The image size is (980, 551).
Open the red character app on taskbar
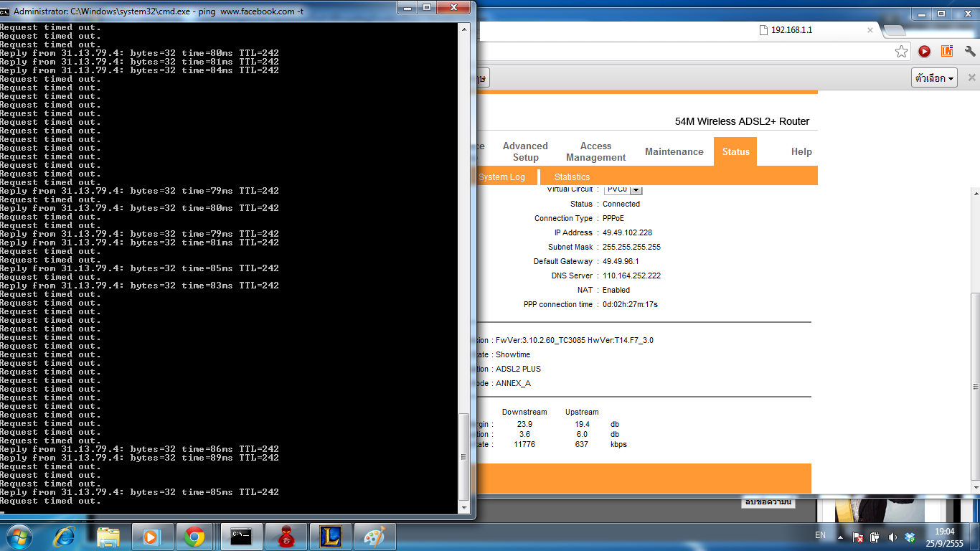pyautogui.click(x=286, y=536)
